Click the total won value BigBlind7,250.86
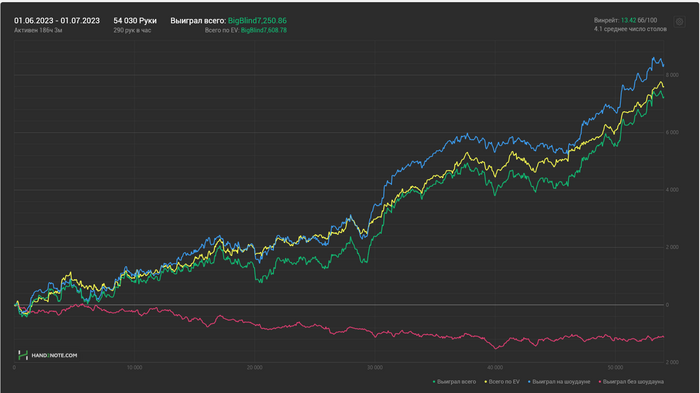700x393 pixels. point(257,21)
